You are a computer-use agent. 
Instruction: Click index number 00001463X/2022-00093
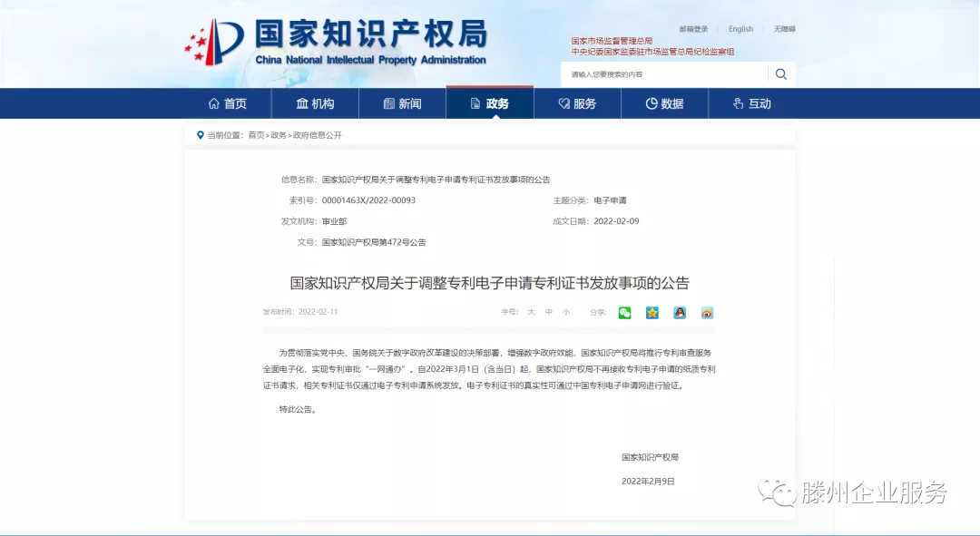368,200
